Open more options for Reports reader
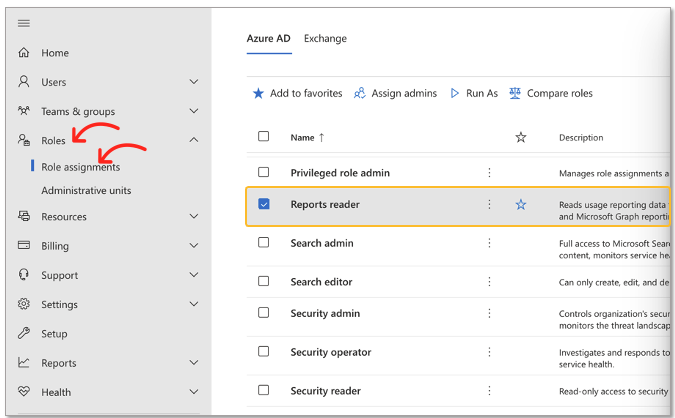The height and width of the screenshot is (418, 675). pyautogui.click(x=489, y=204)
